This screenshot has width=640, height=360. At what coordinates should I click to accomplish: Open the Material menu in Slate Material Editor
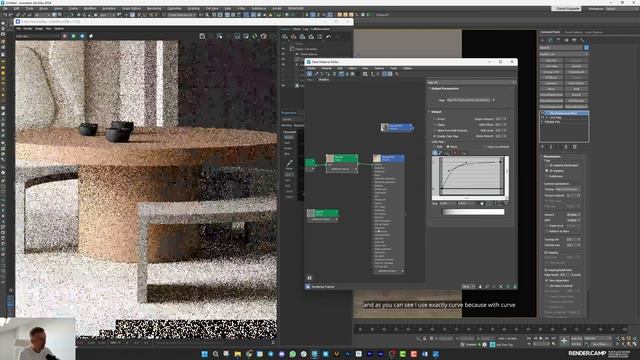[x=327, y=68]
